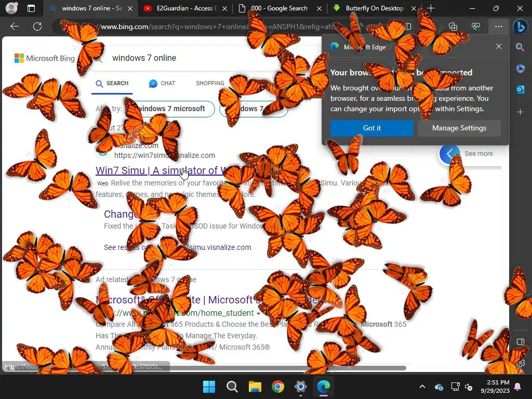The image size is (532, 399).
Task: Click the sidebar Search magnifier icon
Action: (520, 47)
